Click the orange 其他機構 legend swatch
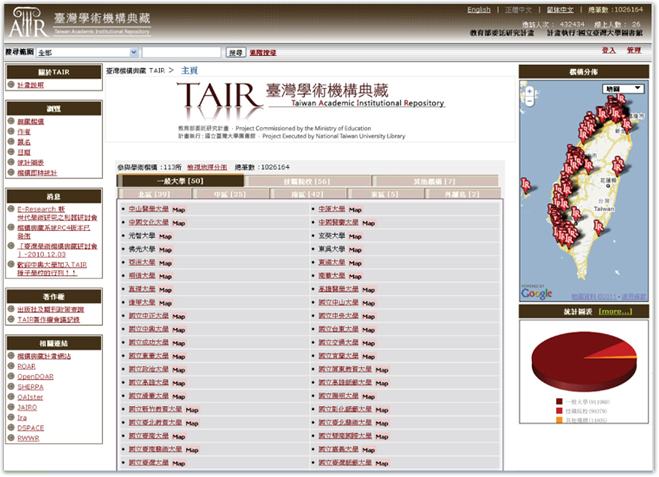This screenshot has width=659, height=477. click(x=559, y=420)
